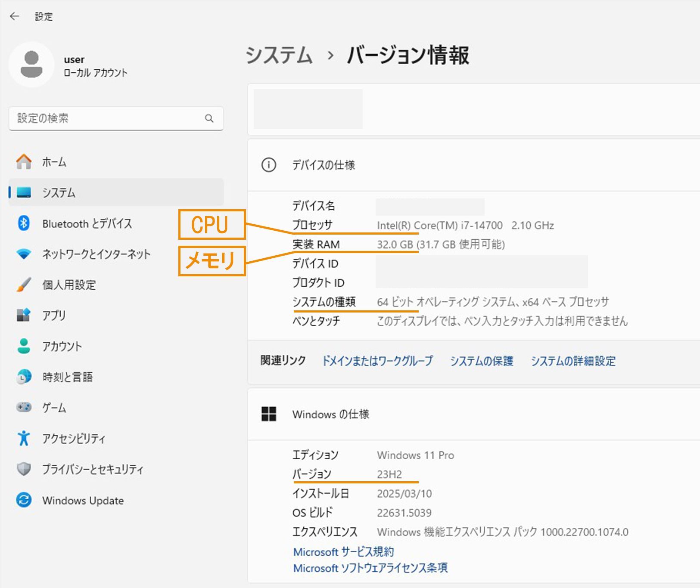This screenshot has height=588, width=700.
Task: Click the システム breadcrumb link
Action: (x=279, y=56)
